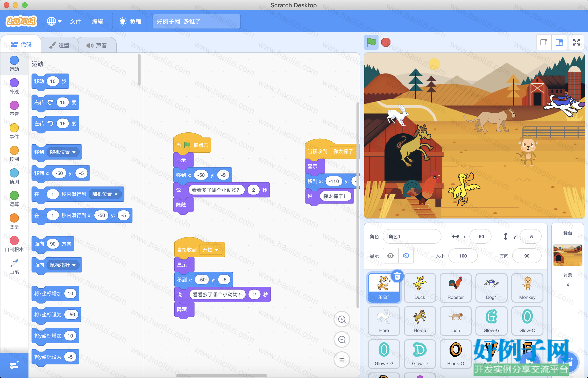Click the workspace horizontal scrollbar
Screen dimensions: 588x378
point(222,375)
